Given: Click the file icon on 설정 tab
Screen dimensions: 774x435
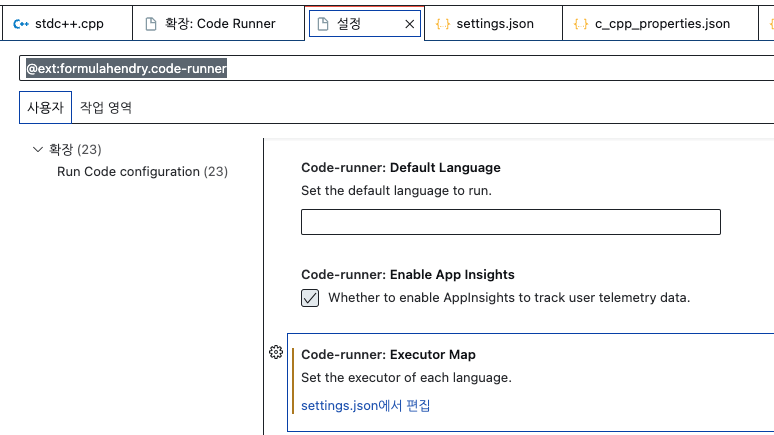Looking at the screenshot, I should (322, 24).
